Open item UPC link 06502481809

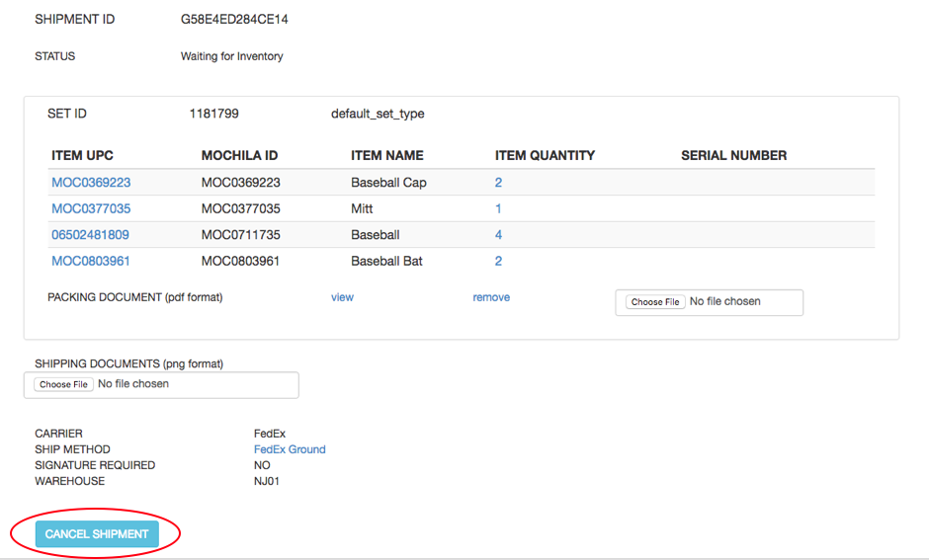(90, 235)
